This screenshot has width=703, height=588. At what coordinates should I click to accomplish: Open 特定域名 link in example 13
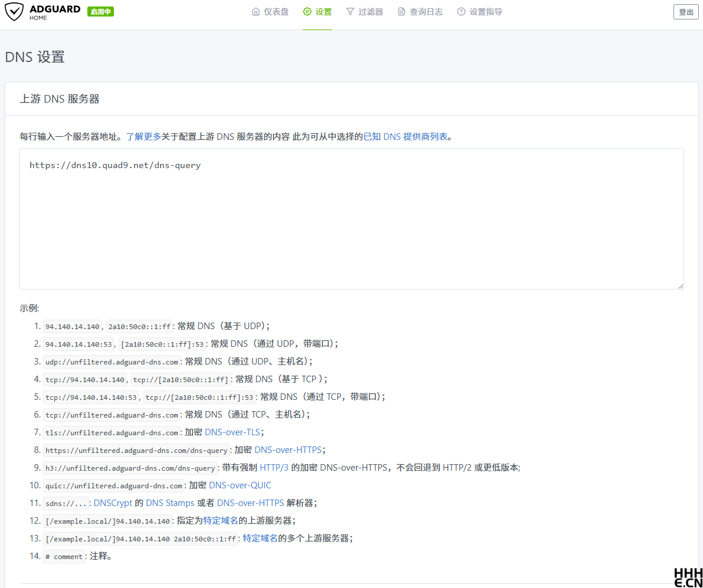pos(260,538)
